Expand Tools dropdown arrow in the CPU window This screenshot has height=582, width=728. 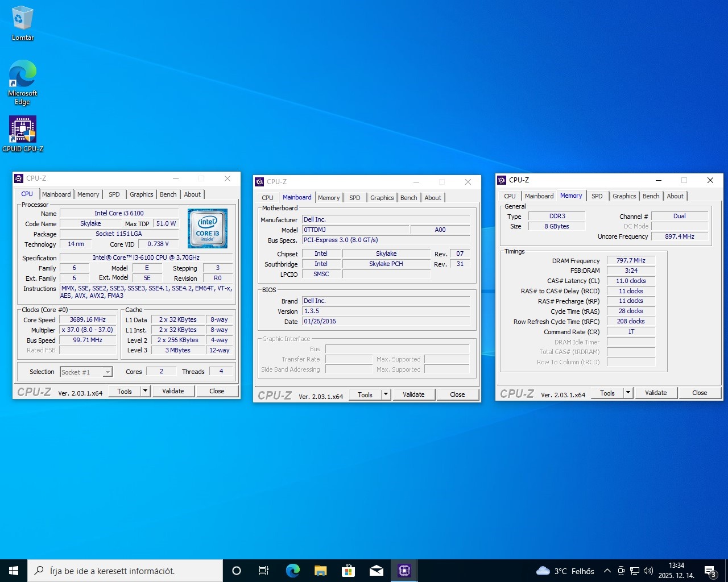coord(145,391)
